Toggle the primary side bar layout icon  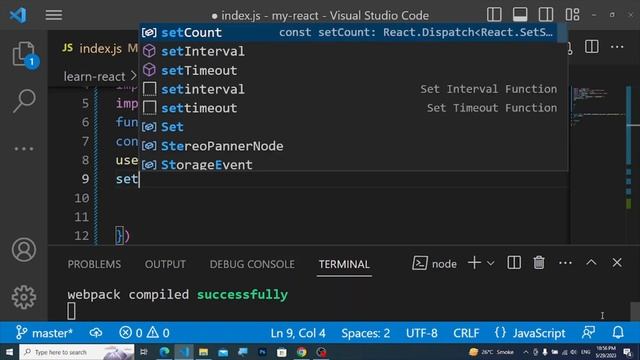pyautogui.click(x=494, y=15)
